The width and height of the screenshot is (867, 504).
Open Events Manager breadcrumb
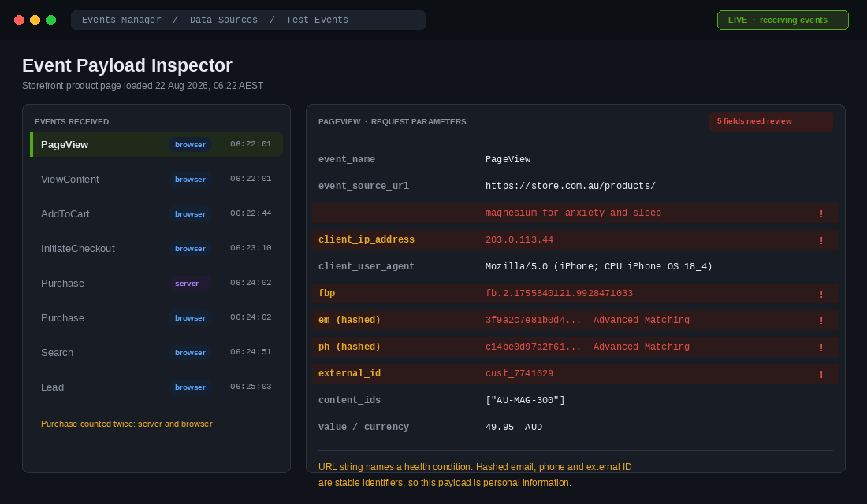tap(121, 20)
